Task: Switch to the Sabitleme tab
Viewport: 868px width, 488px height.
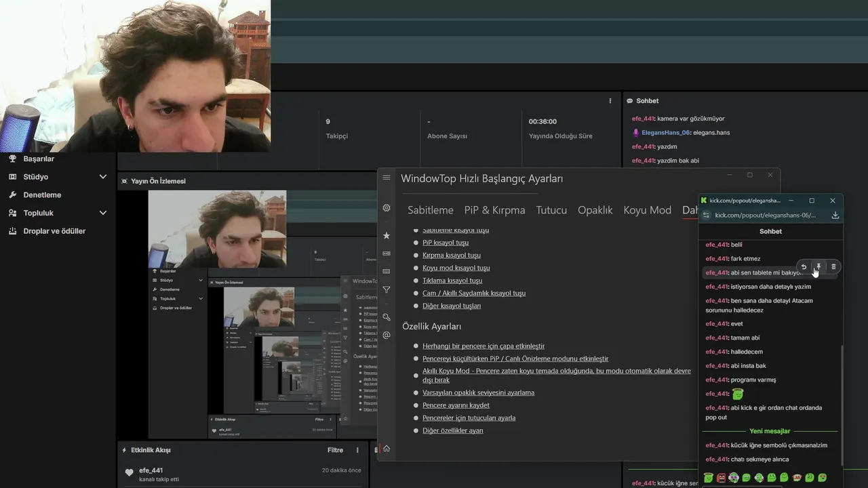Action: (x=431, y=210)
